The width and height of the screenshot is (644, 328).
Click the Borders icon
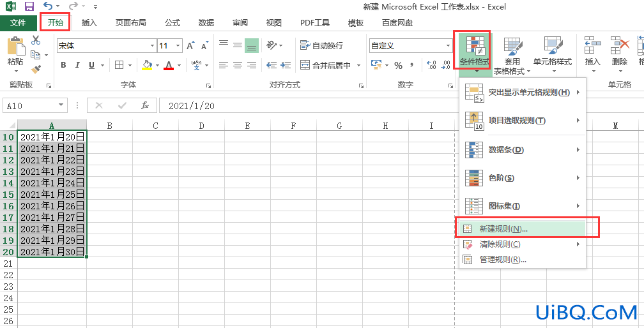[x=119, y=65]
